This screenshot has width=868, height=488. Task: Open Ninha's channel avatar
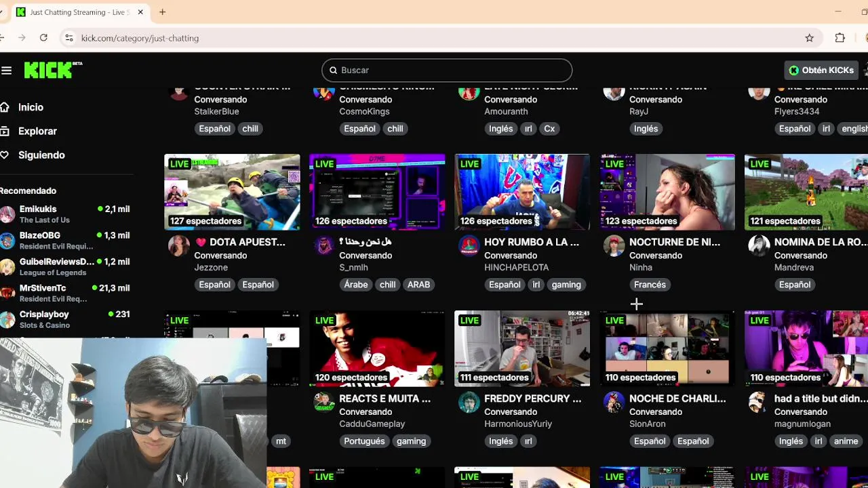[614, 246]
